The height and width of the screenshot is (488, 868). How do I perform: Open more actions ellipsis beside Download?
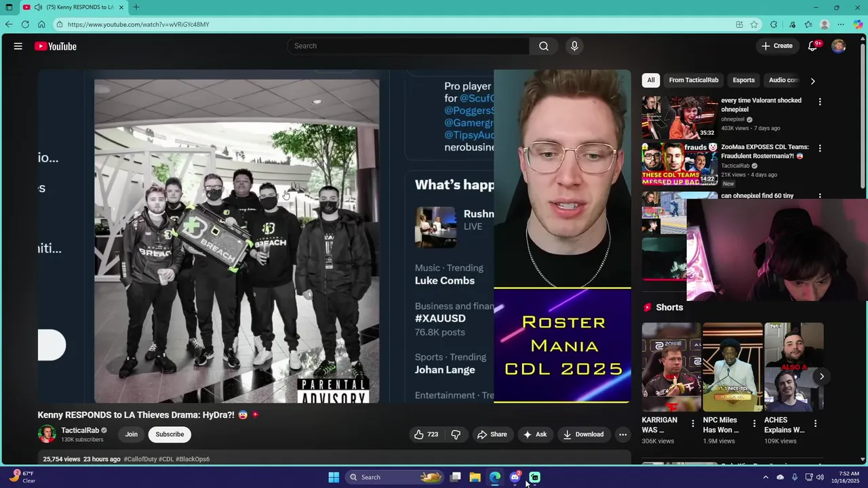tap(623, 434)
